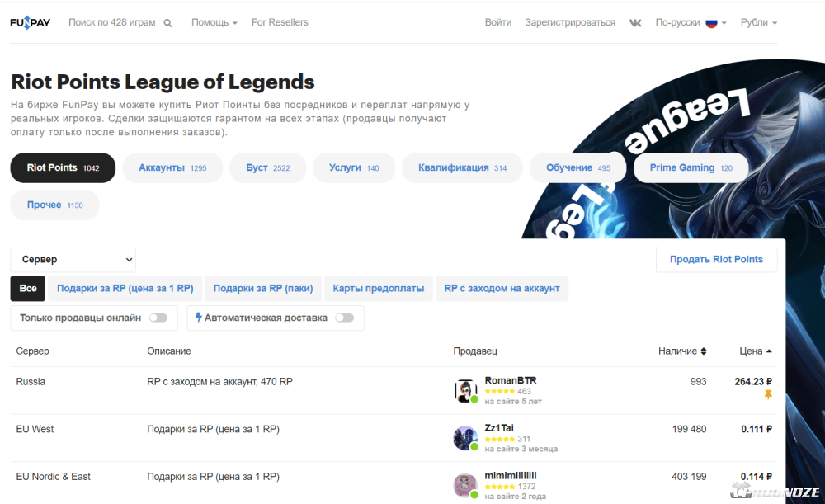Open the По-русски language dropdown

pos(691,22)
